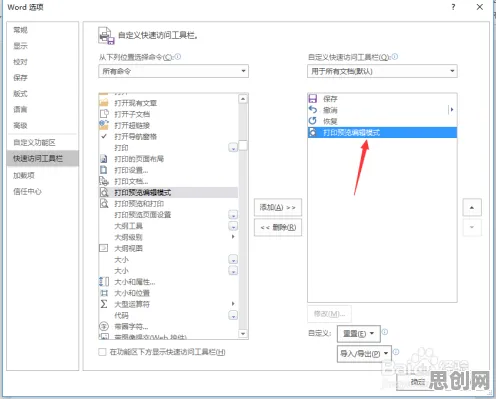Open the 重置(E) dropdown button
Viewport: 496px width, 399px height.
359,334
